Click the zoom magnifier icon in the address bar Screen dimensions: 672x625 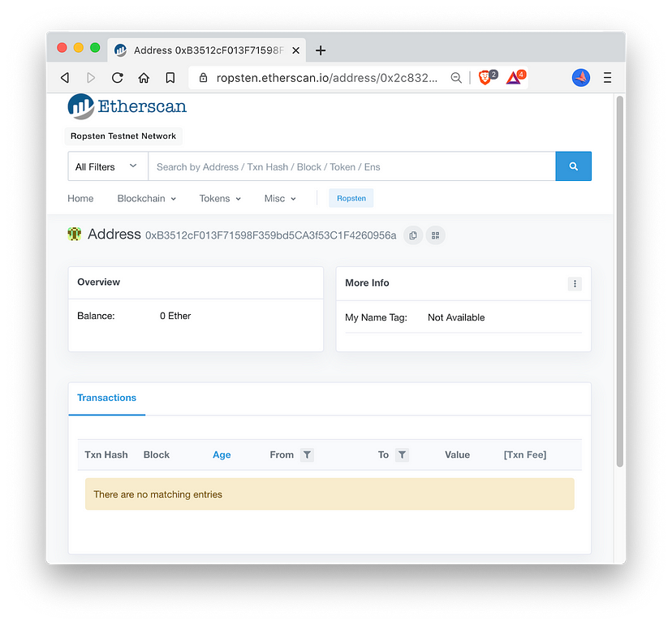pos(456,78)
